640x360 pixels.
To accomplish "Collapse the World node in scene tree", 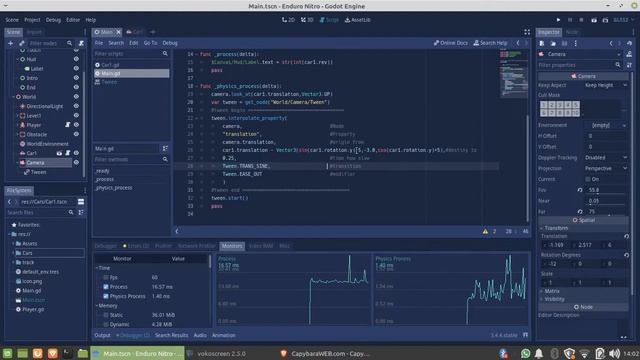I will (x=13, y=97).
